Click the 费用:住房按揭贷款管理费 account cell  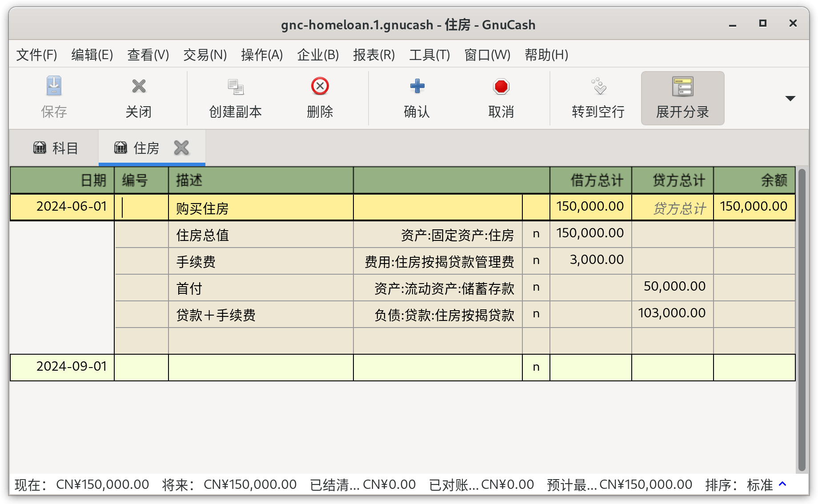pos(437,261)
